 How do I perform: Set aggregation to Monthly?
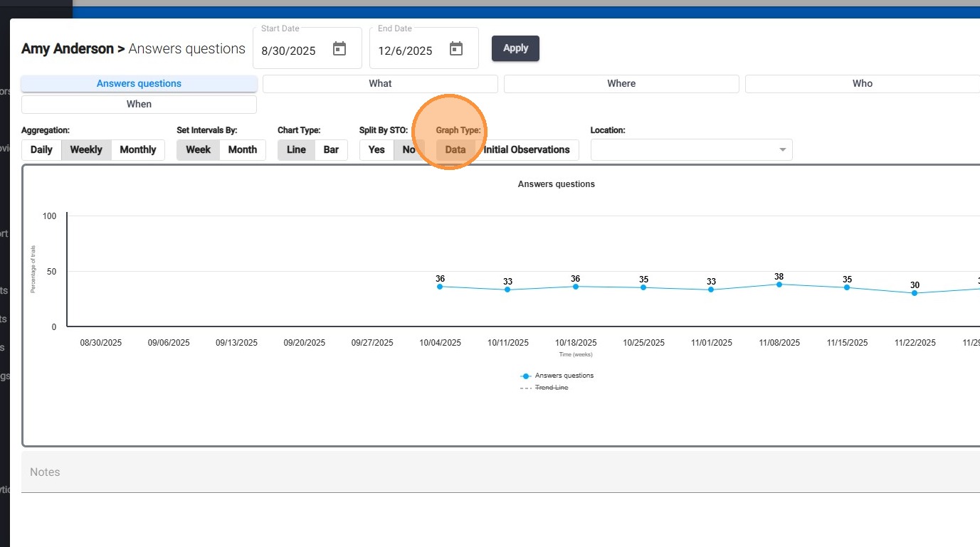tap(137, 149)
